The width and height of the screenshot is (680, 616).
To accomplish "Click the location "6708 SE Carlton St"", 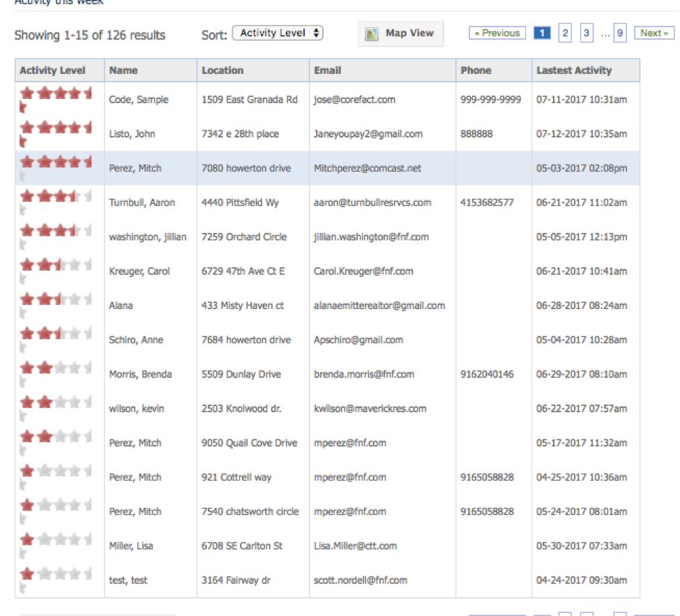I will click(x=242, y=546).
